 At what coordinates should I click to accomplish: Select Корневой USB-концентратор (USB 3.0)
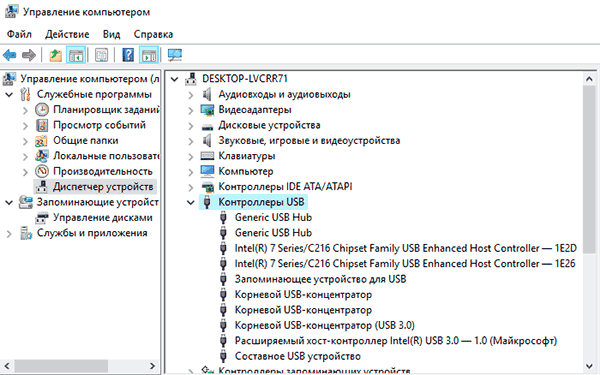click(x=324, y=325)
